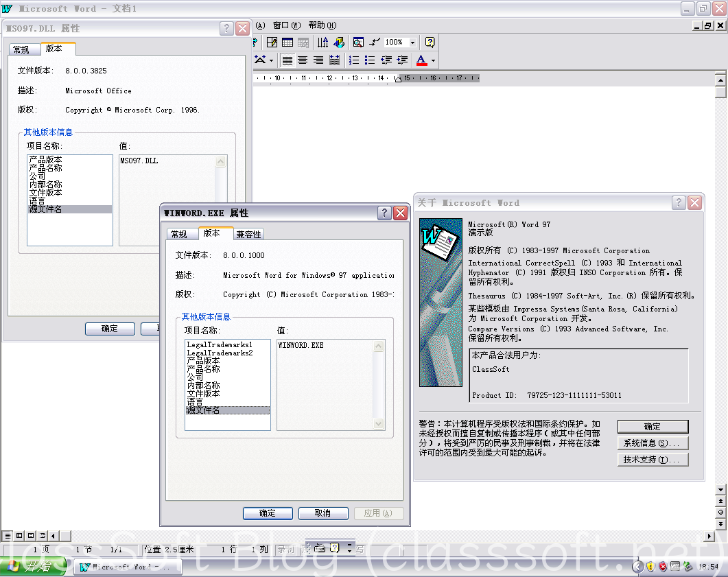Apply bulleted list formatting
The width and height of the screenshot is (728, 577).
[x=370, y=60]
